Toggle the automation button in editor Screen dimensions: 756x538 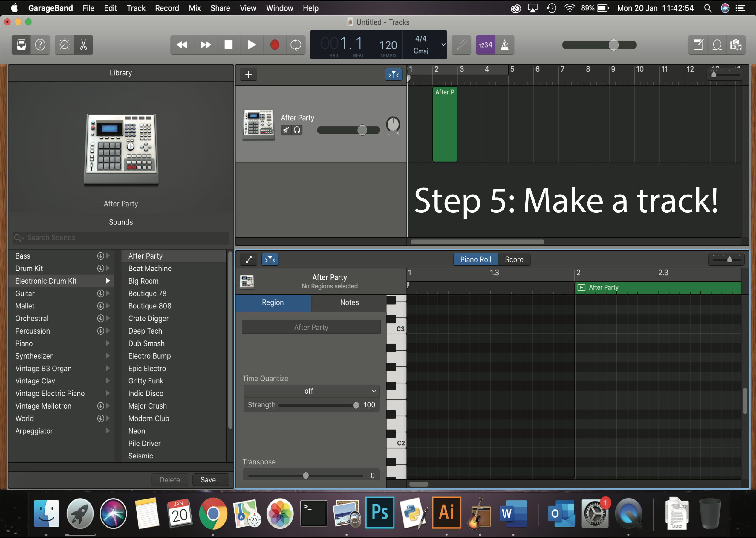click(x=248, y=260)
